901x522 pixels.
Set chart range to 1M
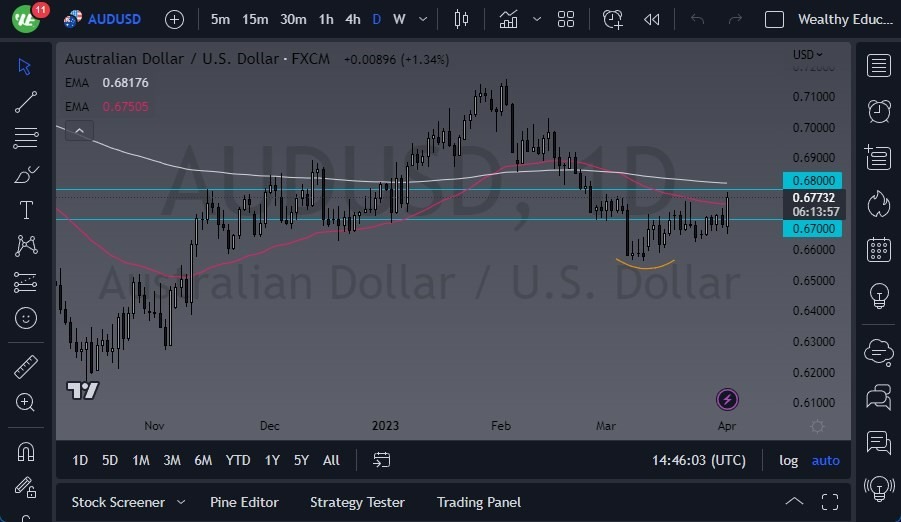point(141,460)
